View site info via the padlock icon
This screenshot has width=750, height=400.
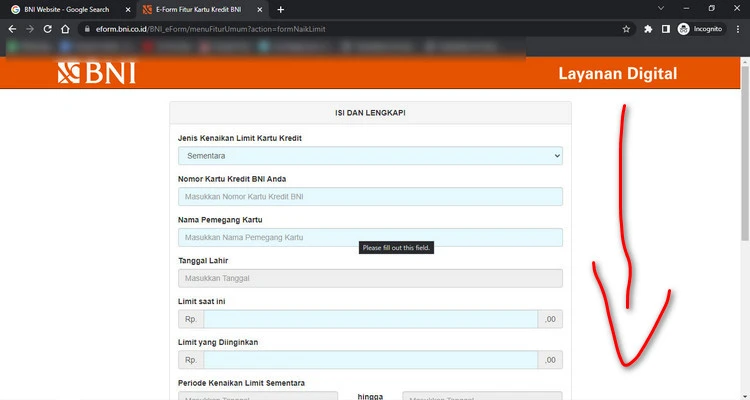(x=87, y=29)
